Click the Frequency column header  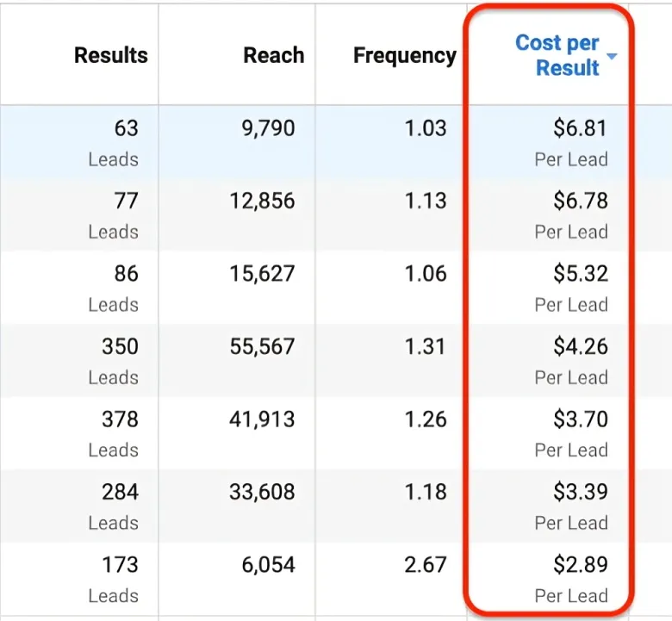(405, 56)
